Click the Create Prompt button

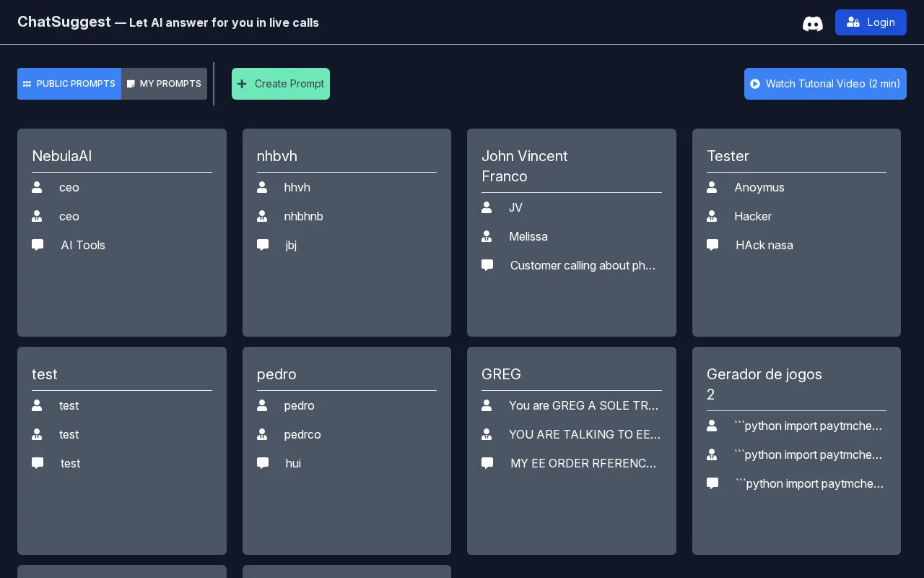tap(281, 84)
